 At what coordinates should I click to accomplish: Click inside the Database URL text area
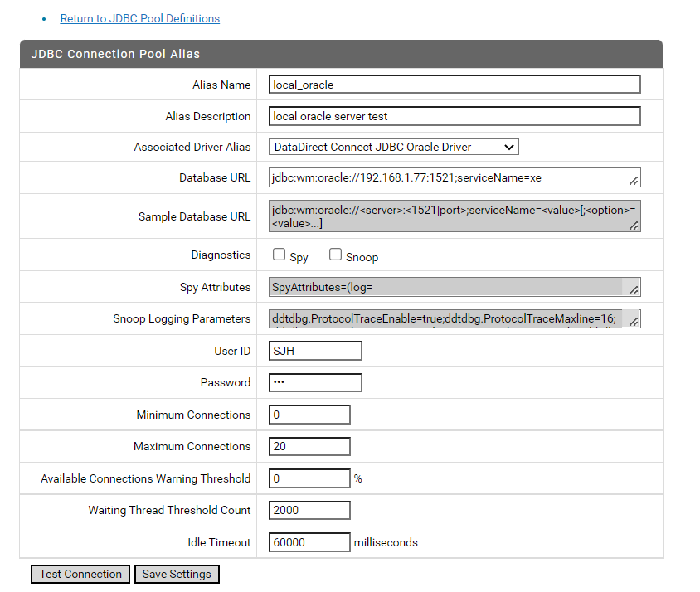448,178
